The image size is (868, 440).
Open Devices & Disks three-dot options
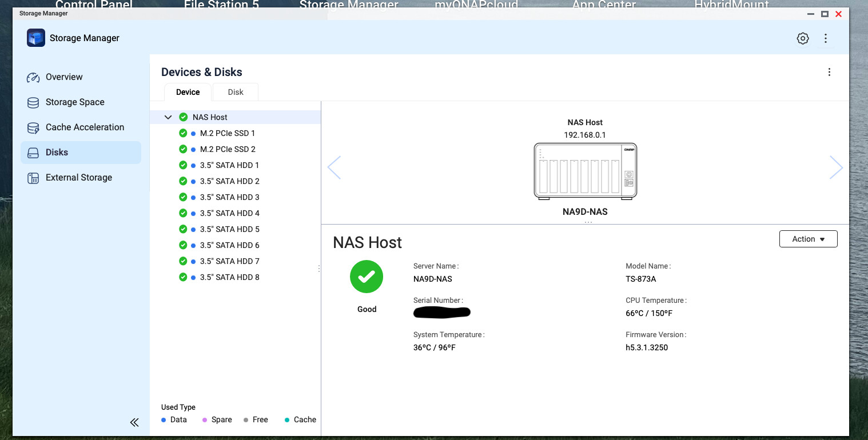pos(829,72)
